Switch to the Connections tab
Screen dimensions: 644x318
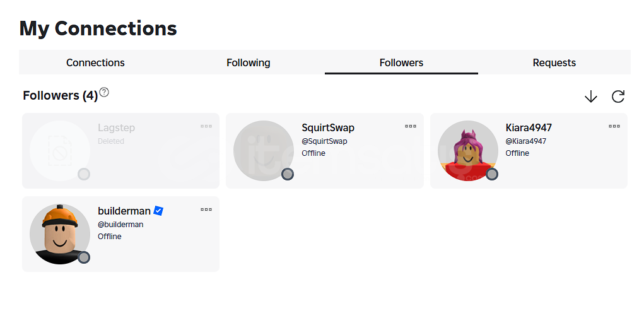pos(95,62)
